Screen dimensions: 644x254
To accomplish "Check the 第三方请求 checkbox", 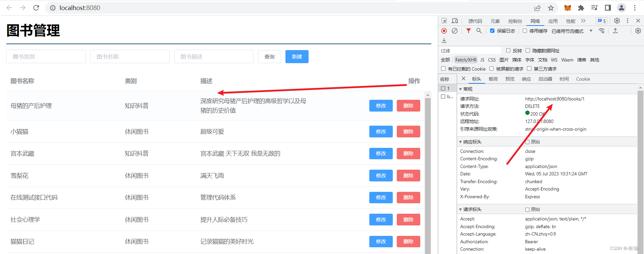I will (x=529, y=69).
